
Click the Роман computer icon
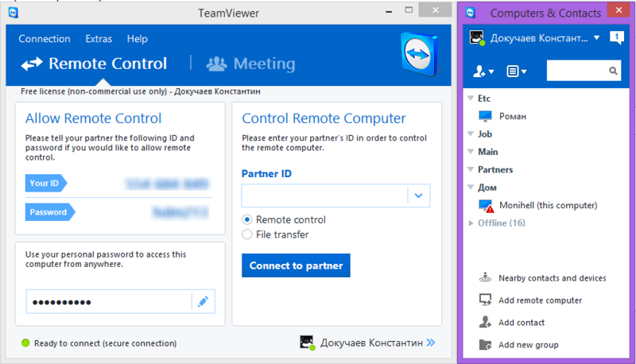pos(485,116)
